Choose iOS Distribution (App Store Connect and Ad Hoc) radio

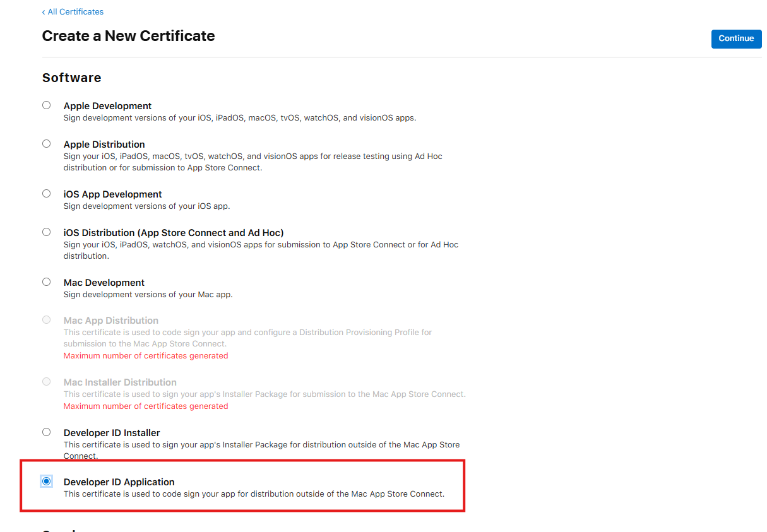[x=47, y=232]
